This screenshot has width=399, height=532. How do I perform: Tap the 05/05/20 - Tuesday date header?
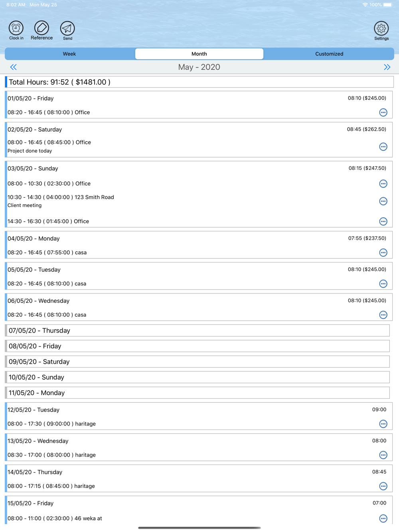(x=34, y=270)
